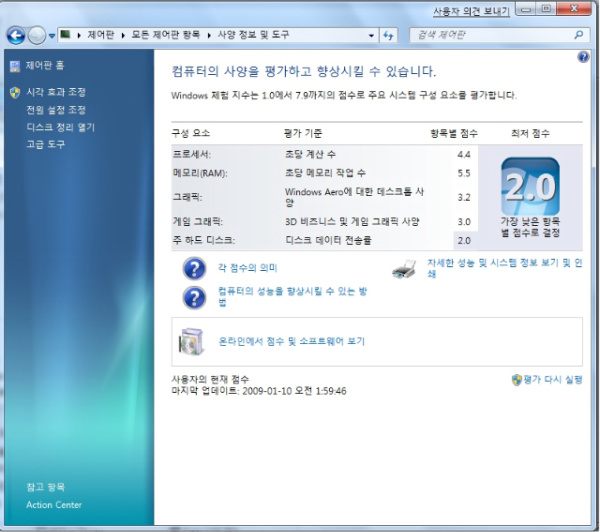600x532 pixels.
Task: Refresh the page with refresh button
Action: tap(388, 36)
